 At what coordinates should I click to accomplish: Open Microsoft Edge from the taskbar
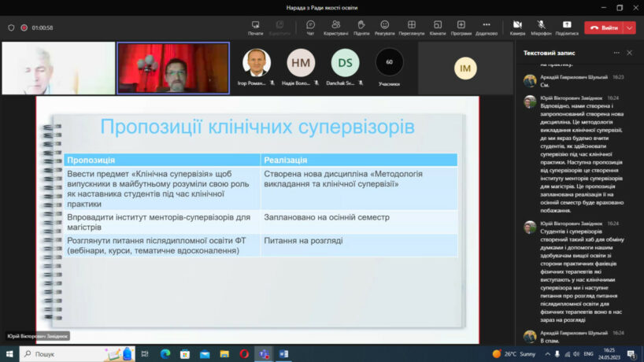pyautogui.click(x=165, y=354)
